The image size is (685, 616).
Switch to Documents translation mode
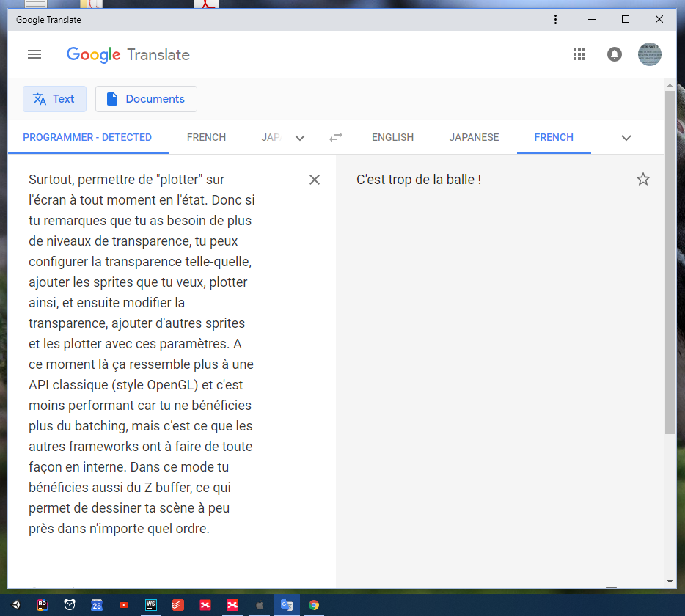click(x=146, y=99)
